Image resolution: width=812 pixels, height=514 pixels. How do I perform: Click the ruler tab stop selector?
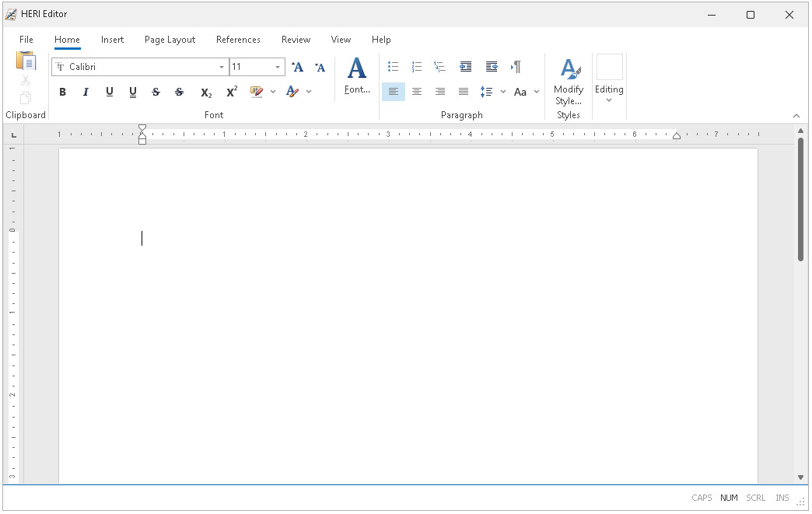[x=14, y=135]
